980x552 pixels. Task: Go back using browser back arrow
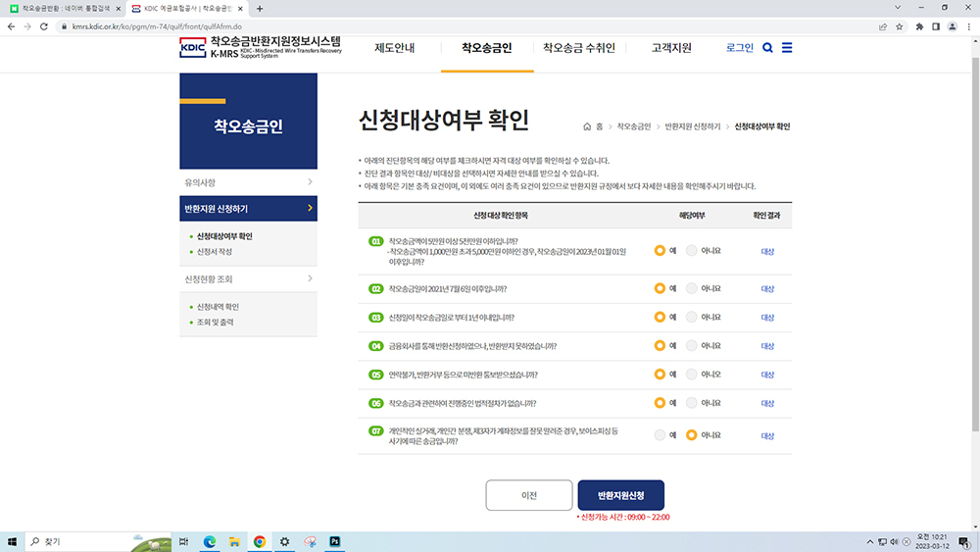[x=11, y=26]
